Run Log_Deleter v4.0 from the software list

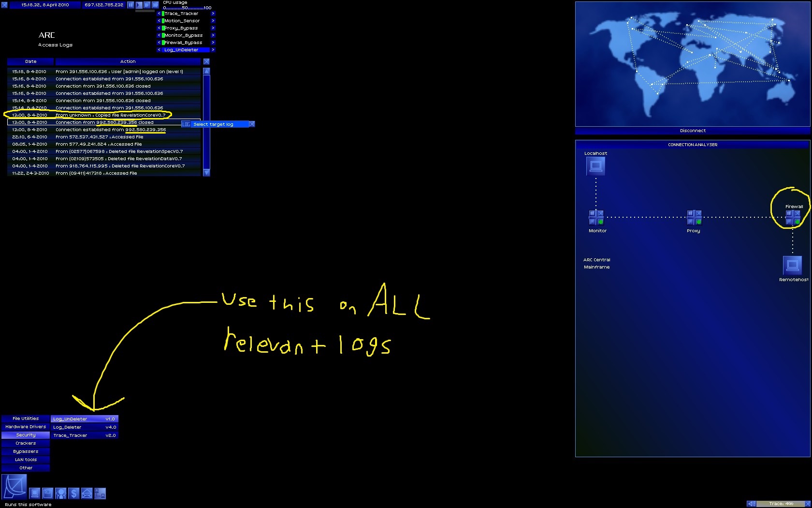pos(85,427)
